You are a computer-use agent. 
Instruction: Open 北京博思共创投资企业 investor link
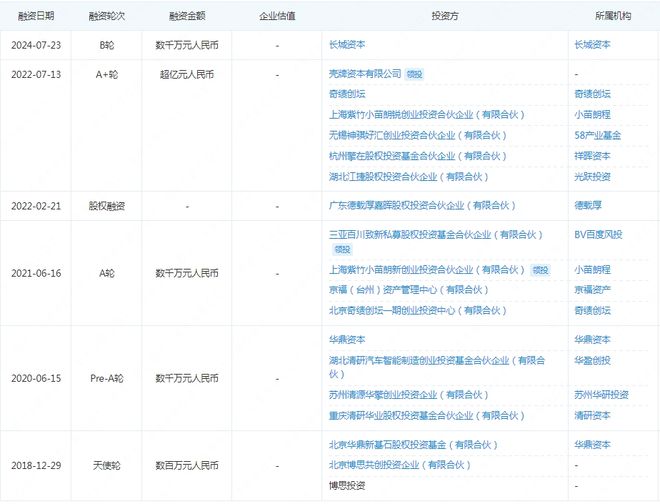pyautogui.click(x=400, y=465)
